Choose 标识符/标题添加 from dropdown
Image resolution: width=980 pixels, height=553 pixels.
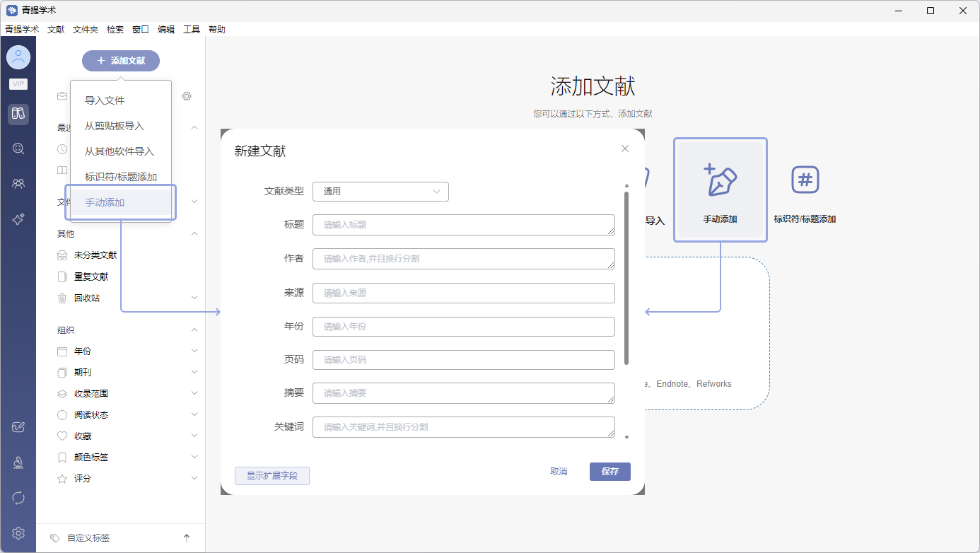coord(121,177)
